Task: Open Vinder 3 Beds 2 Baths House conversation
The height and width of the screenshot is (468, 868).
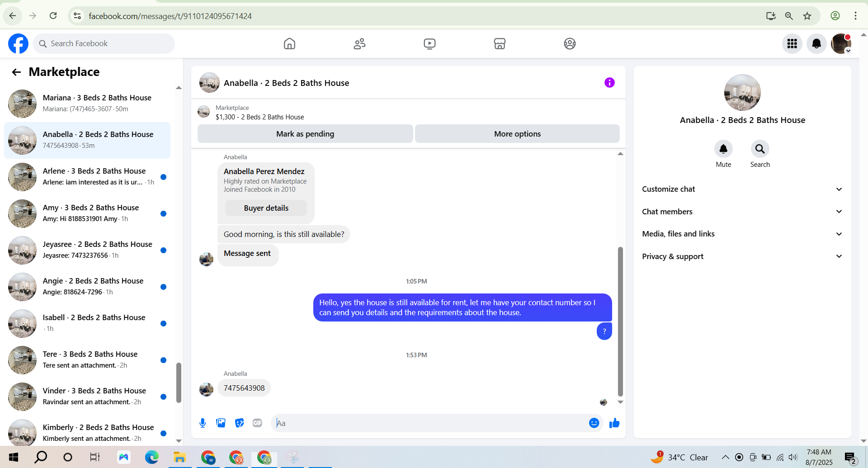Action: tap(87, 397)
